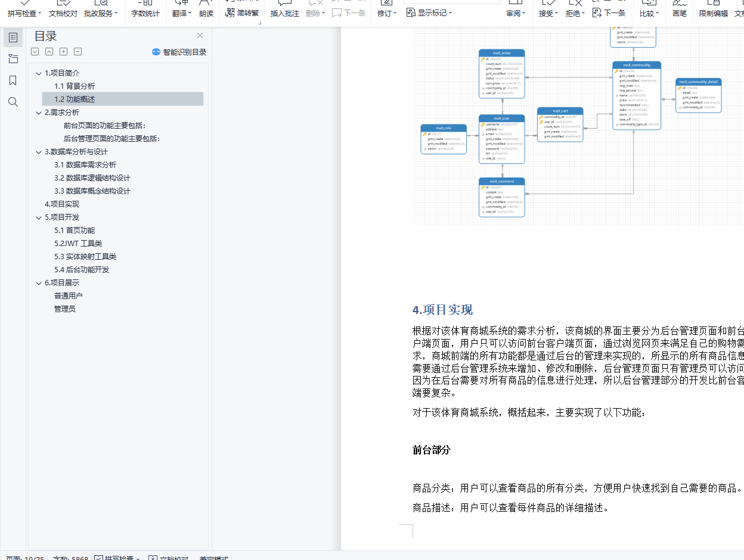Click the 前台部分 bold subheading in document
Image resolution: width=744 pixels, height=560 pixels.
click(x=432, y=450)
